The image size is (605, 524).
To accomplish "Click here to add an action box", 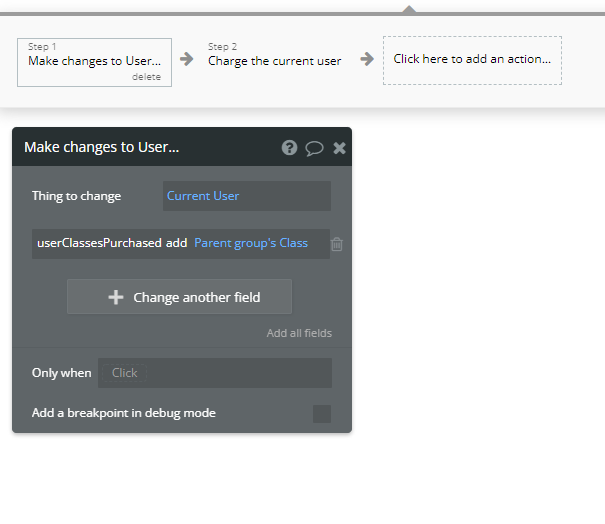I will (x=472, y=61).
